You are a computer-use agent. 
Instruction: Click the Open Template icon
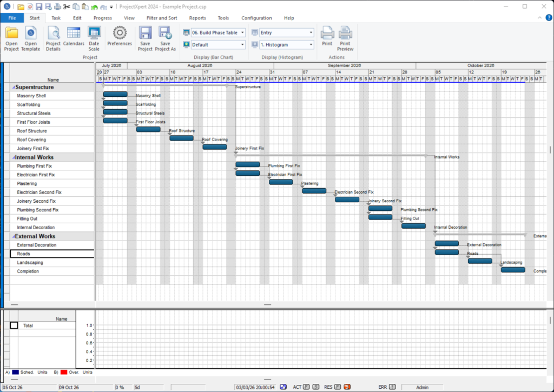(31, 33)
